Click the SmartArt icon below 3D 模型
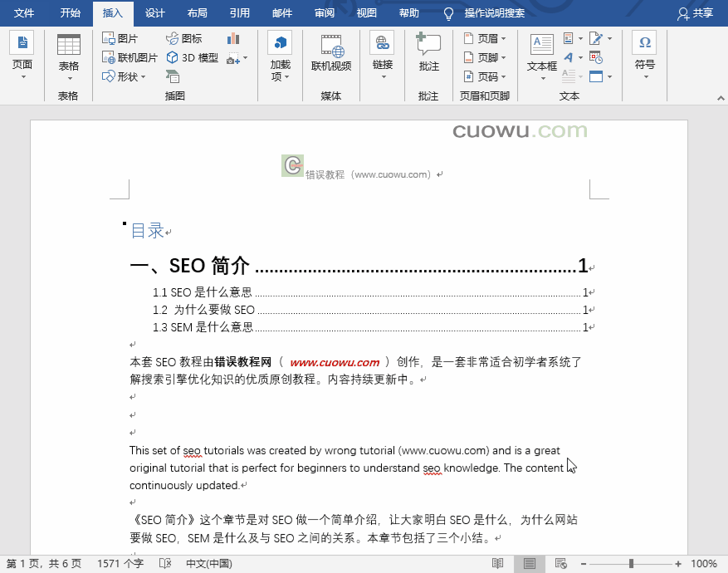728x573 pixels. (x=173, y=76)
